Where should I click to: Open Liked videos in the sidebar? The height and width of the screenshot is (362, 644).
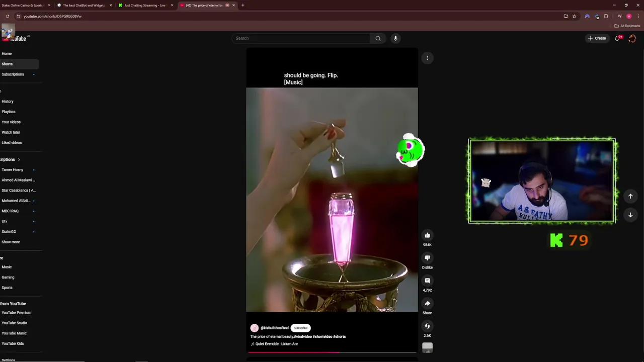[x=12, y=143]
